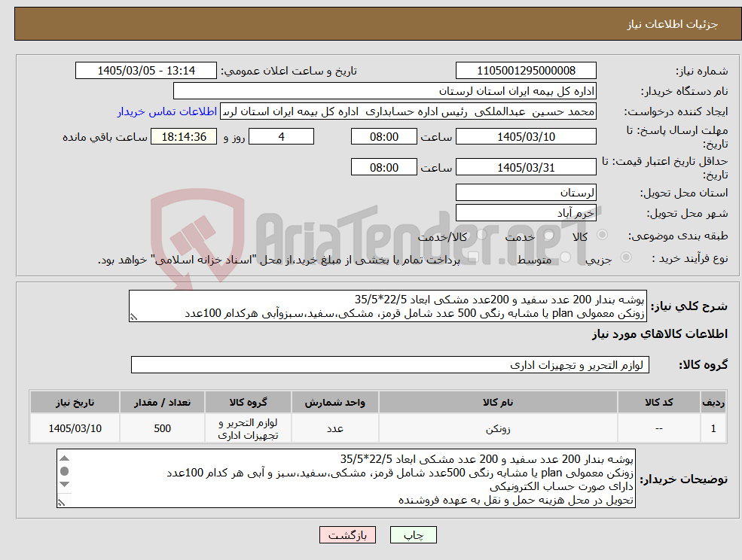This screenshot has width=742, height=560.
Task: Click the goods group field لوازم التحریر
Action: coord(390,365)
